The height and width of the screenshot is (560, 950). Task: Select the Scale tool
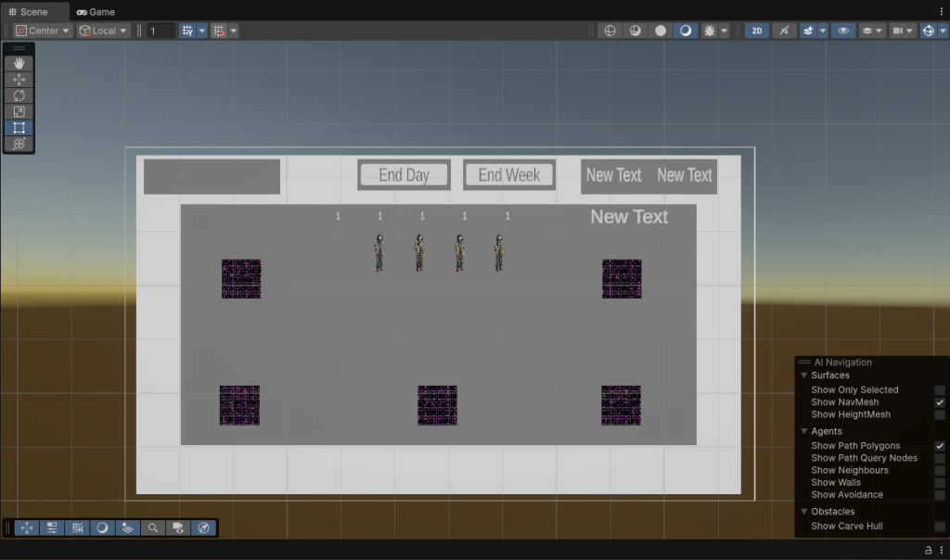[x=19, y=112]
